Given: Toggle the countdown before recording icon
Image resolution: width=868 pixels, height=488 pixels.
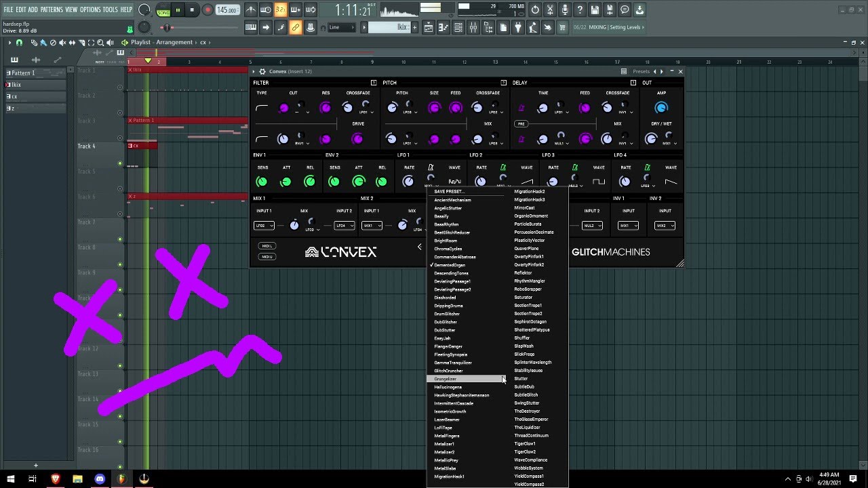Looking at the screenshot, I should 280,9.
